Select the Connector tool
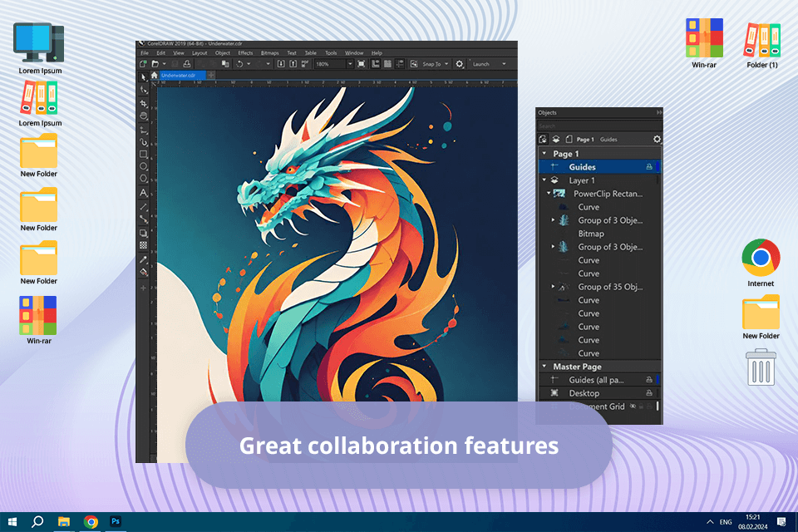The image size is (798, 532). pos(144,219)
